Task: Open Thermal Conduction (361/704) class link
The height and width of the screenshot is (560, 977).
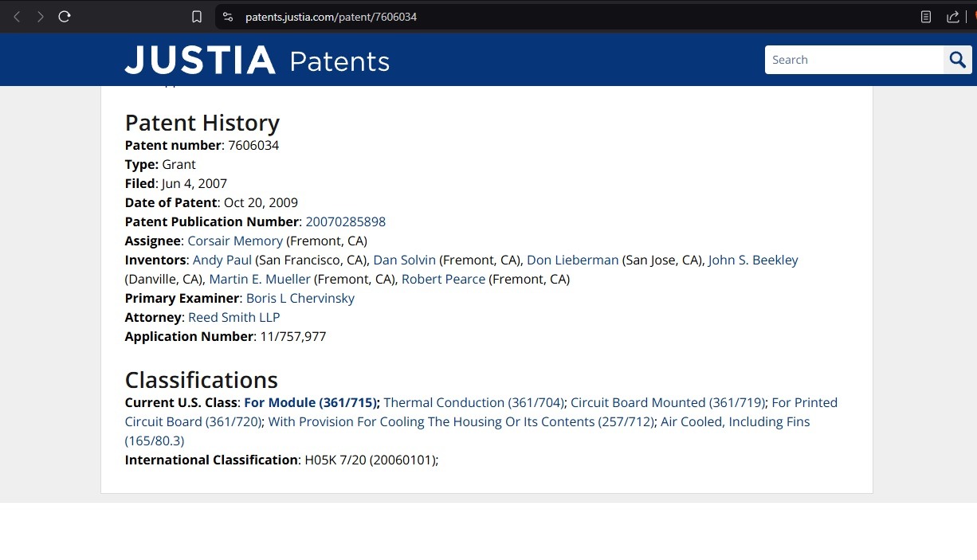Action: pos(474,402)
